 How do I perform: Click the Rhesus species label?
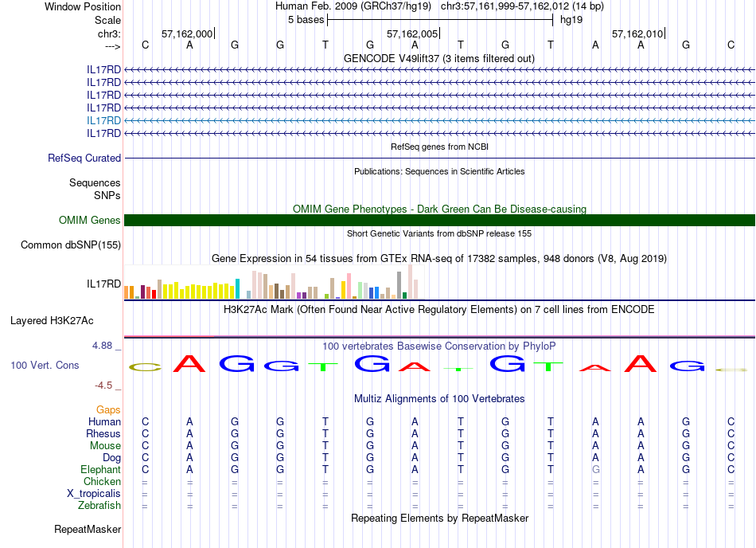pyautogui.click(x=103, y=433)
